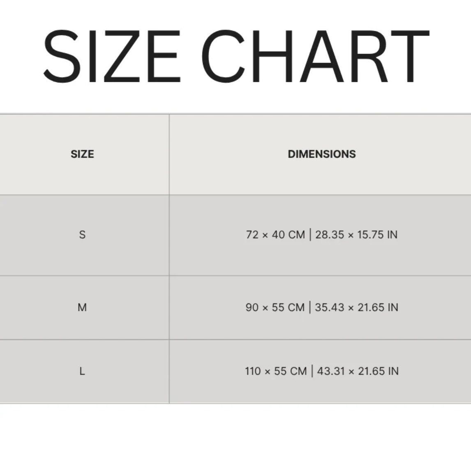The image size is (471, 476).
Task: Click the pipe separator in the S row
Action: pyautogui.click(x=310, y=235)
